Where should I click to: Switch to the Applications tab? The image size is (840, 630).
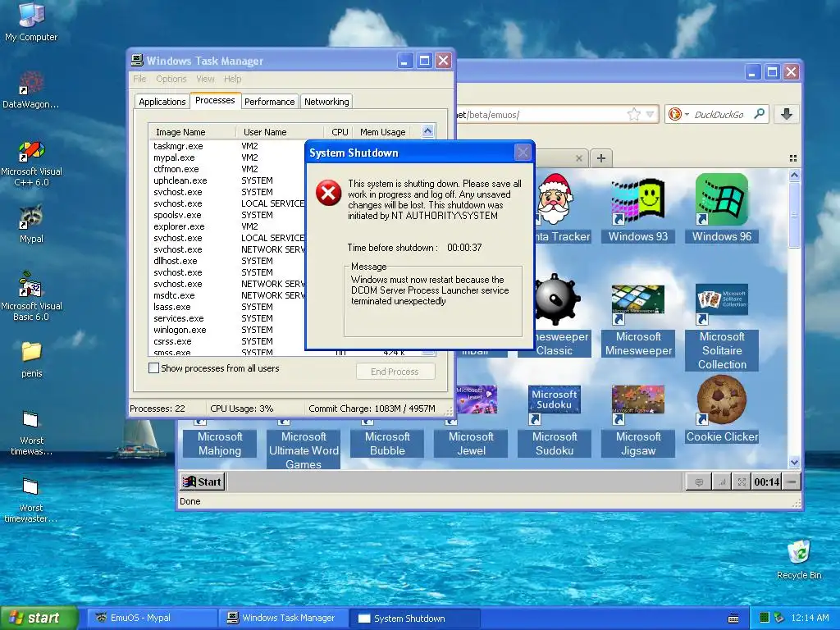coord(162,101)
